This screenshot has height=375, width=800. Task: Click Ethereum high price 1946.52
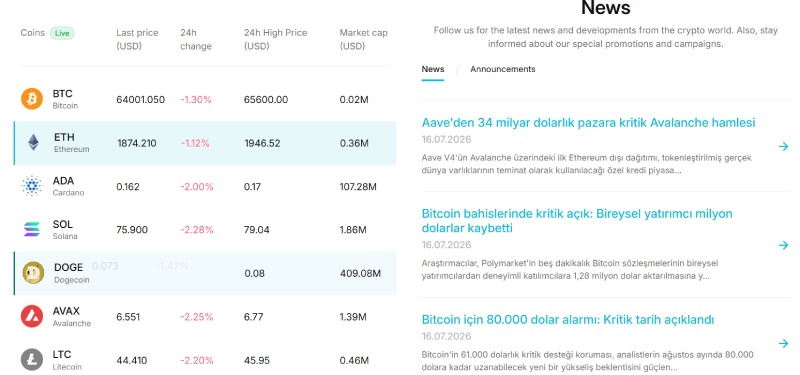click(262, 143)
